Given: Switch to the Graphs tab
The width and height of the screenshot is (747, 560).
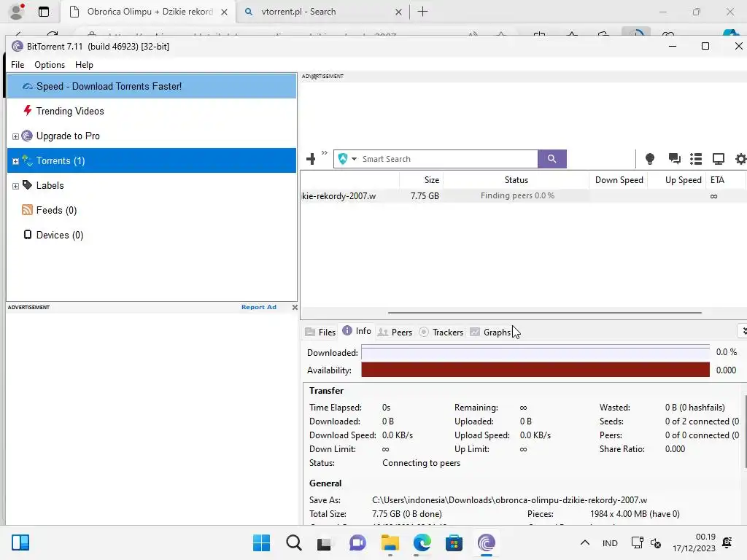Looking at the screenshot, I should coord(490,332).
